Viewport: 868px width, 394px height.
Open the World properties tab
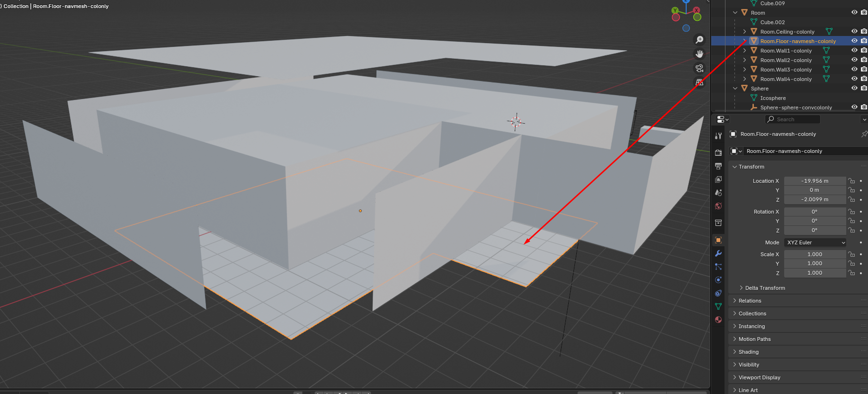coord(718,206)
